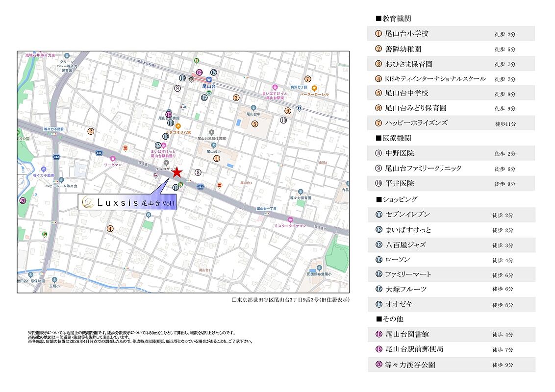Click map marker 19 at the station

pyautogui.click(x=199, y=73)
